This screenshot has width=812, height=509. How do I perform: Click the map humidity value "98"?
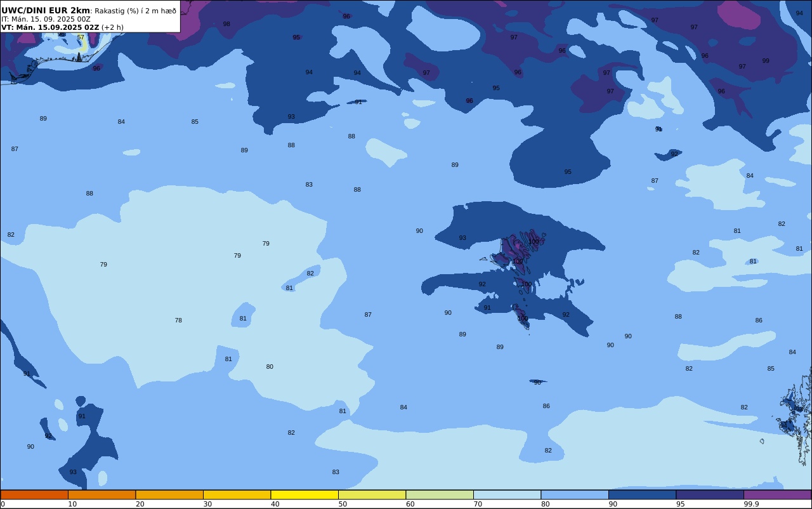(226, 24)
